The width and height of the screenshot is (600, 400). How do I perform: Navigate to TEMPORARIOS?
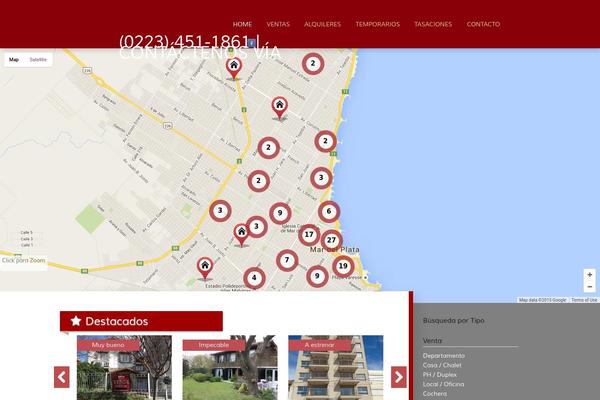pyautogui.click(x=377, y=24)
